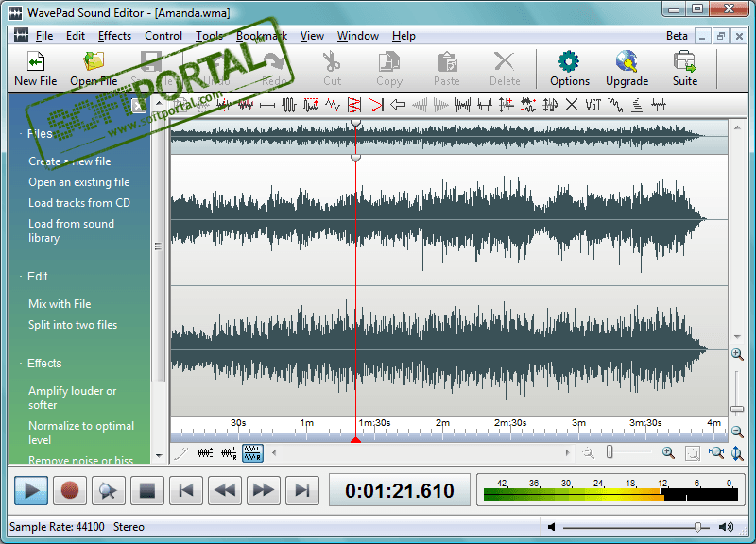Open the File menu
Screen dimensions: 756x544
[x=43, y=36]
